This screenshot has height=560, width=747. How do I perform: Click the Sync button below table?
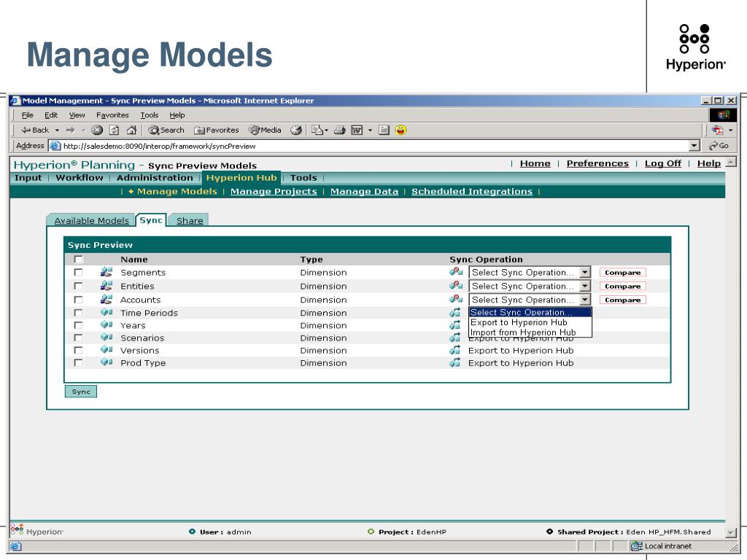click(81, 392)
